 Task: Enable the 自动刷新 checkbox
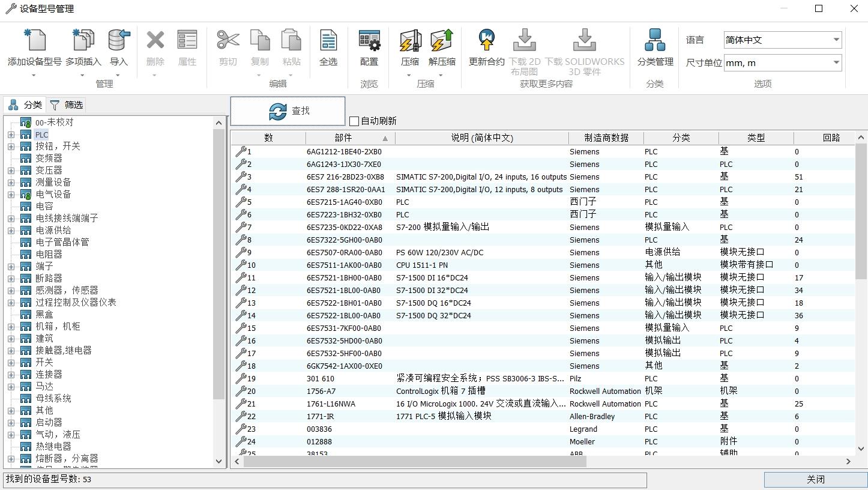point(354,121)
